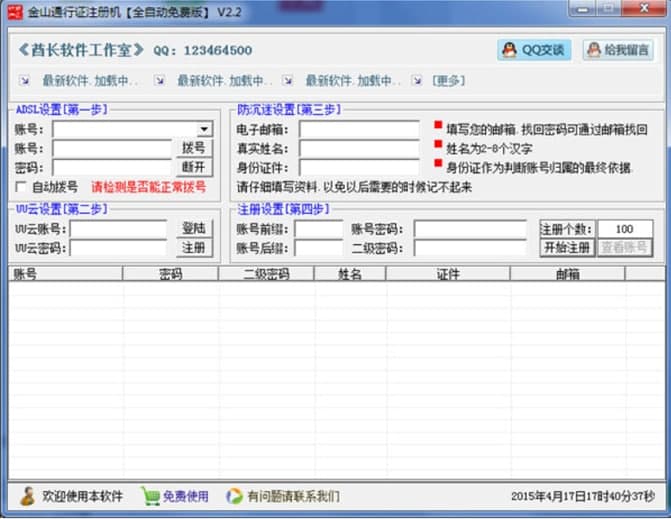Expand the ADSL 账号 dropdown arrow

point(205,129)
